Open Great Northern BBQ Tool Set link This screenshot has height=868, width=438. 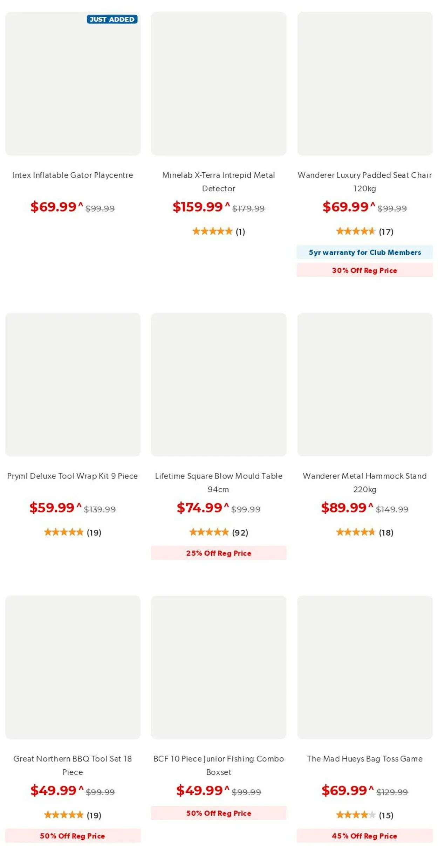click(73, 765)
